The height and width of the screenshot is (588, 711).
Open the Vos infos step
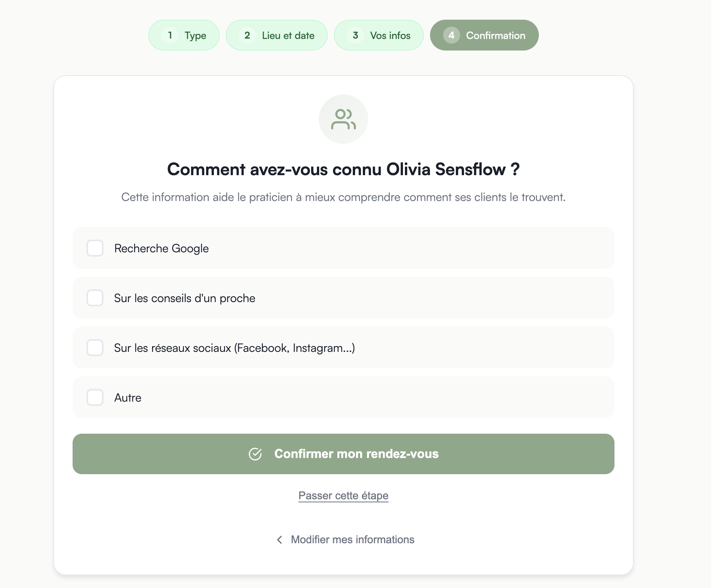379,35
